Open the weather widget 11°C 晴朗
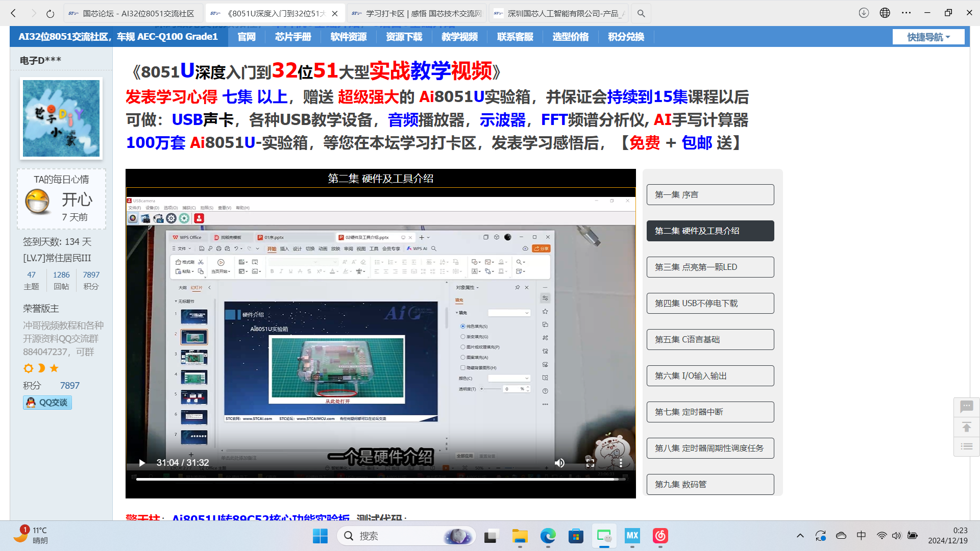980x551 pixels. pyautogui.click(x=31, y=535)
